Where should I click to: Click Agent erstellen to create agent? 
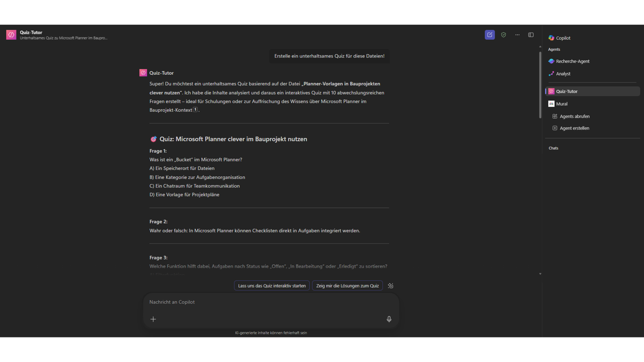574,128
